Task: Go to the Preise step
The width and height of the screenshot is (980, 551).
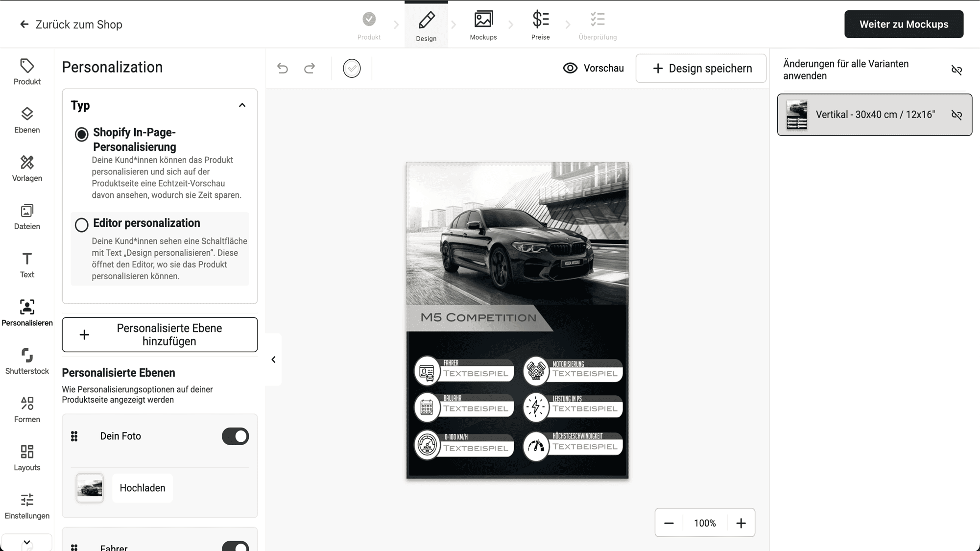Action: 540,25
